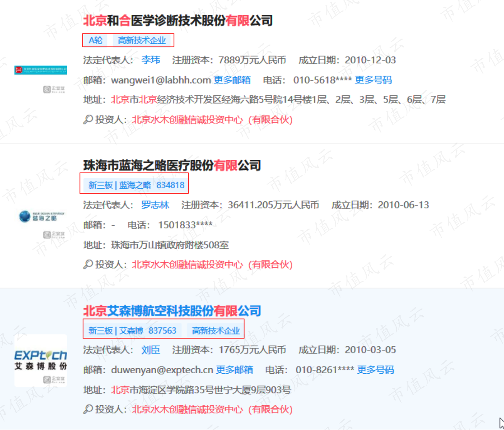Open investor link in 北京艾森博 card
This screenshot has width=504, height=430.
[x=212, y=409]
